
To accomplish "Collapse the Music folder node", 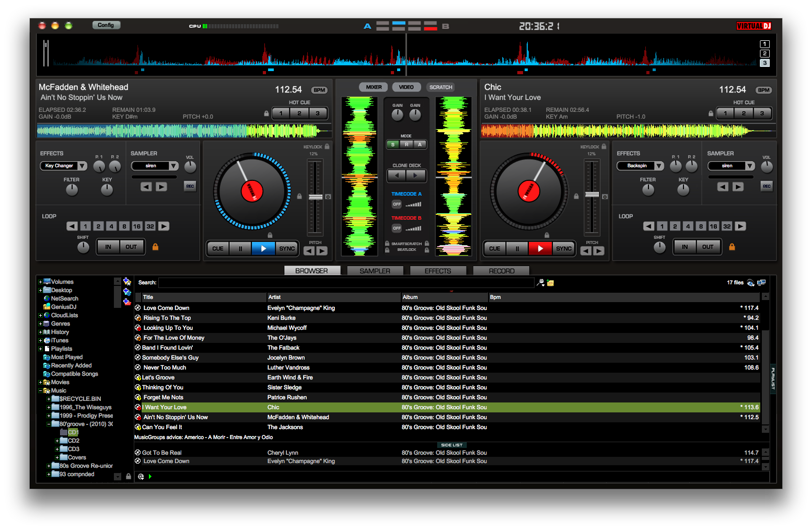I will (40, 391).
